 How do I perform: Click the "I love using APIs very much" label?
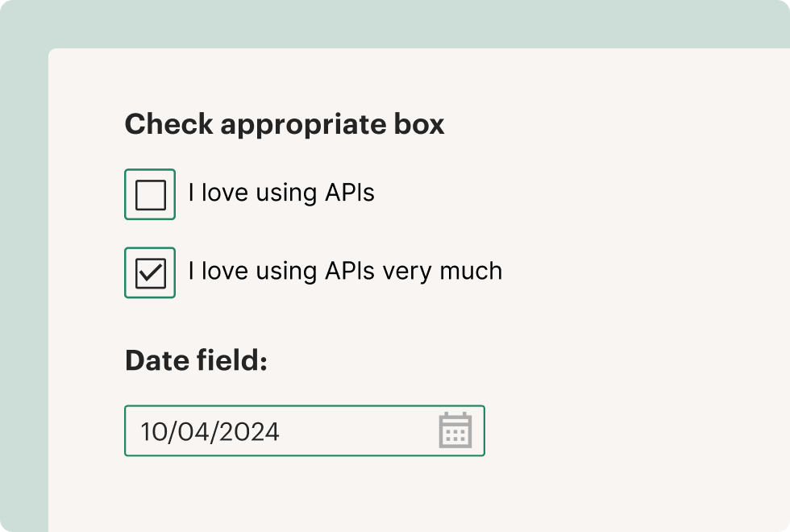344,272
